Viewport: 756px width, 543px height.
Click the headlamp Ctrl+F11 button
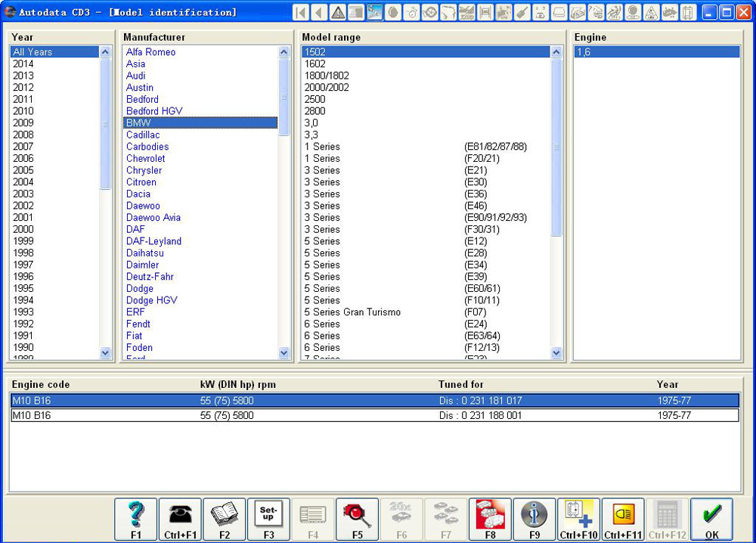[624, 520]
